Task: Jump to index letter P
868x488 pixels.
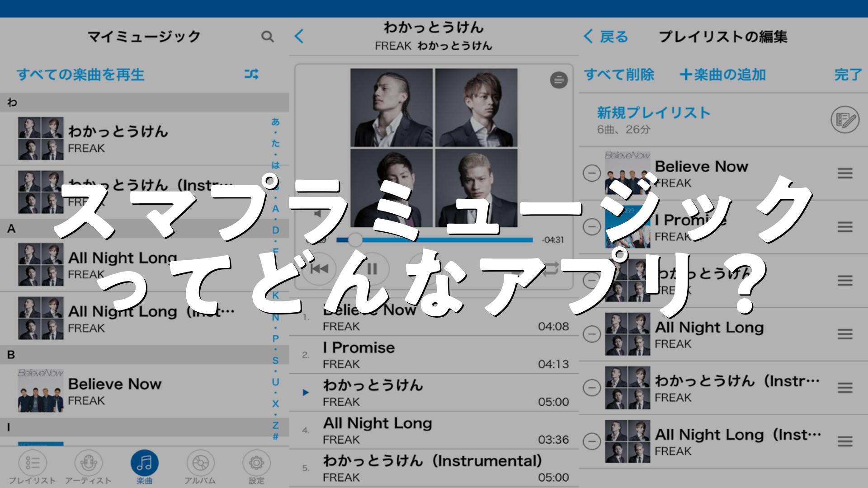Action: pos(275,338)
